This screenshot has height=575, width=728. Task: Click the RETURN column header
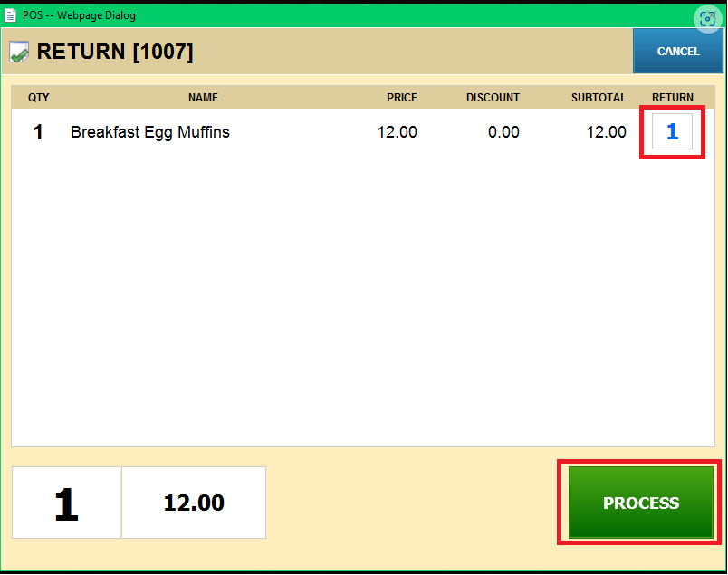672,98
